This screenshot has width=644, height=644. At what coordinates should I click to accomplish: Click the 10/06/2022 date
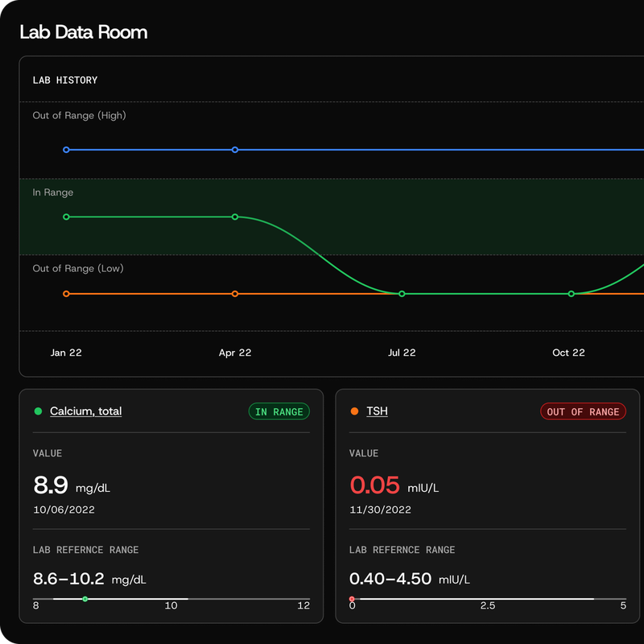(x=64, y=510)
